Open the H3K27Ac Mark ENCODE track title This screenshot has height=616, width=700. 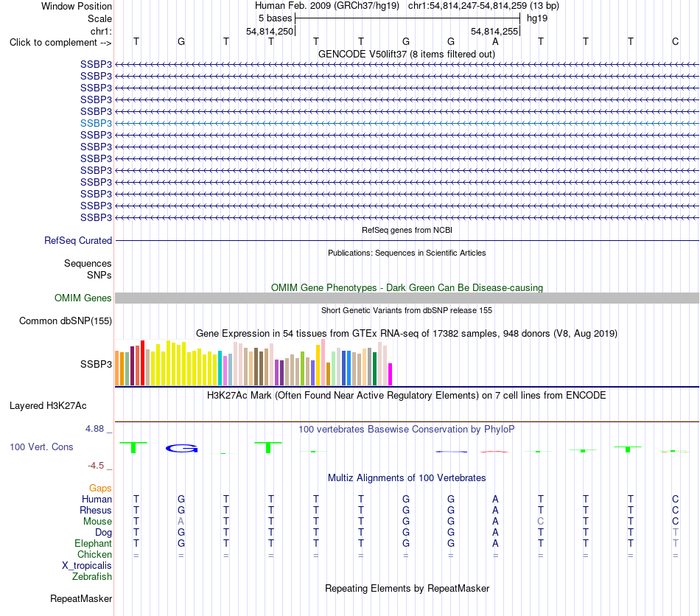[x=406, y=396]
